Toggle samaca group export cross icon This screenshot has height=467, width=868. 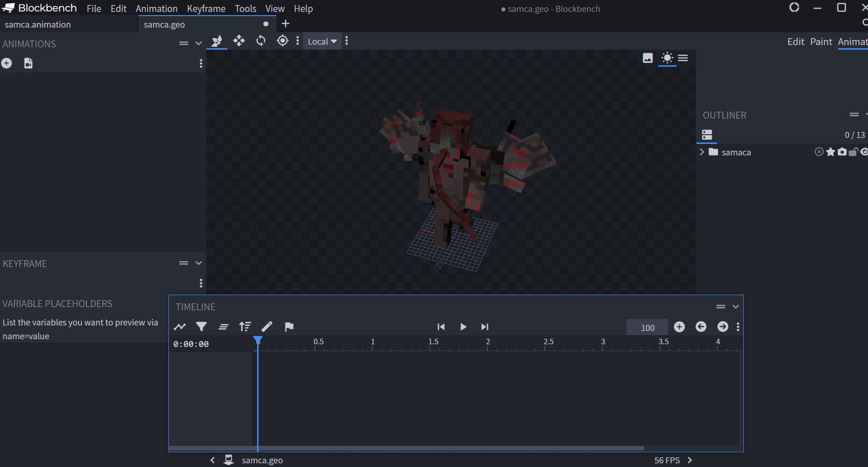(819, 152)
